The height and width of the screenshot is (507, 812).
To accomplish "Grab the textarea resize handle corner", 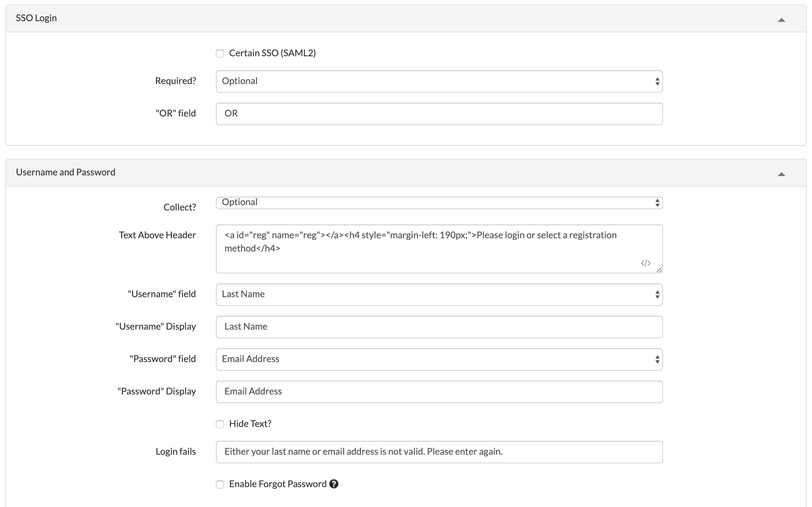I will tap(659, 270).
